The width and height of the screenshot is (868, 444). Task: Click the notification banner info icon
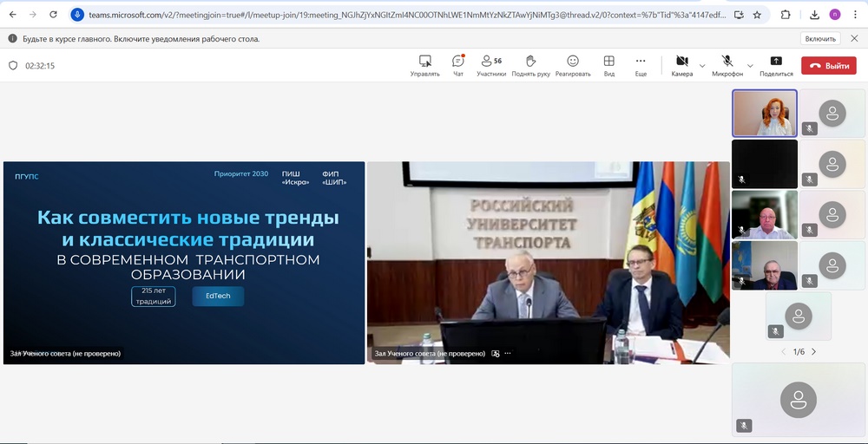coord(13,39)
